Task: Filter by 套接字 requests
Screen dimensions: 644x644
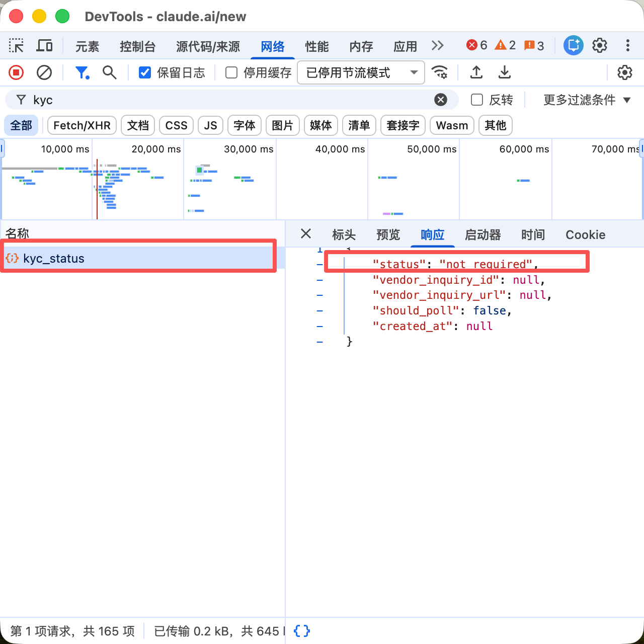Action: coord(403,125)
